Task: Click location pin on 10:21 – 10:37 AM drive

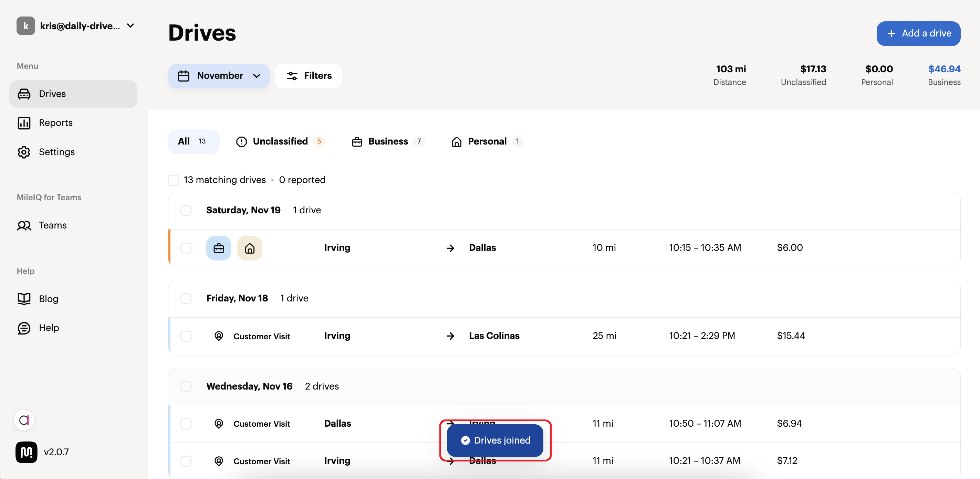Action: [219, 461]
